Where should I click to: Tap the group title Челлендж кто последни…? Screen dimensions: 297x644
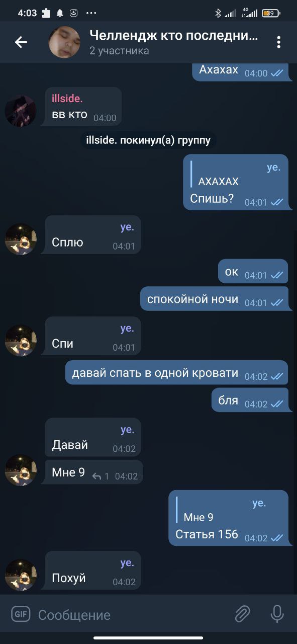(x=174, y=35)
